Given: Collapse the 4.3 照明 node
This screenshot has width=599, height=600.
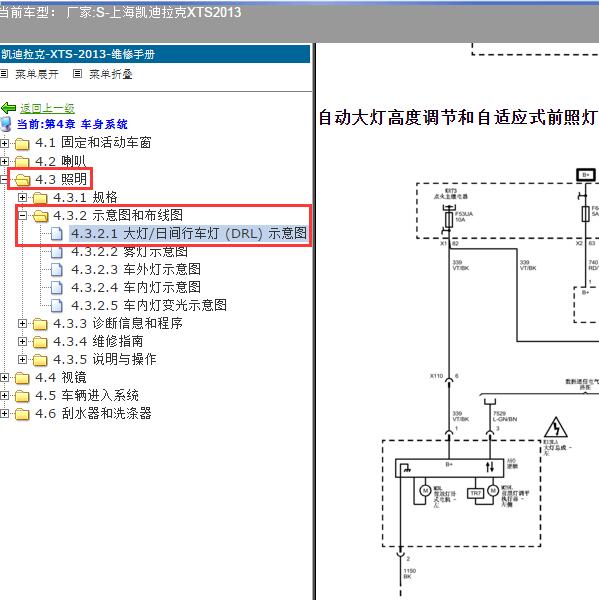Looking at the screenshot, I should 3,179.
